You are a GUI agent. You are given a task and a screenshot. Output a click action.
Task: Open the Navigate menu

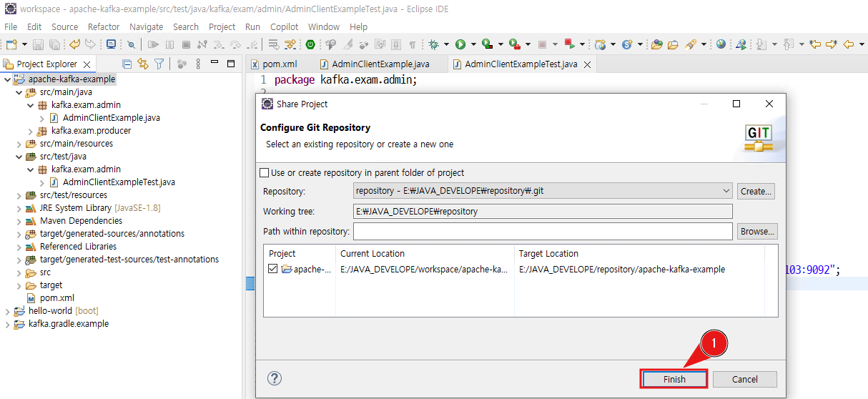(146, 26)
